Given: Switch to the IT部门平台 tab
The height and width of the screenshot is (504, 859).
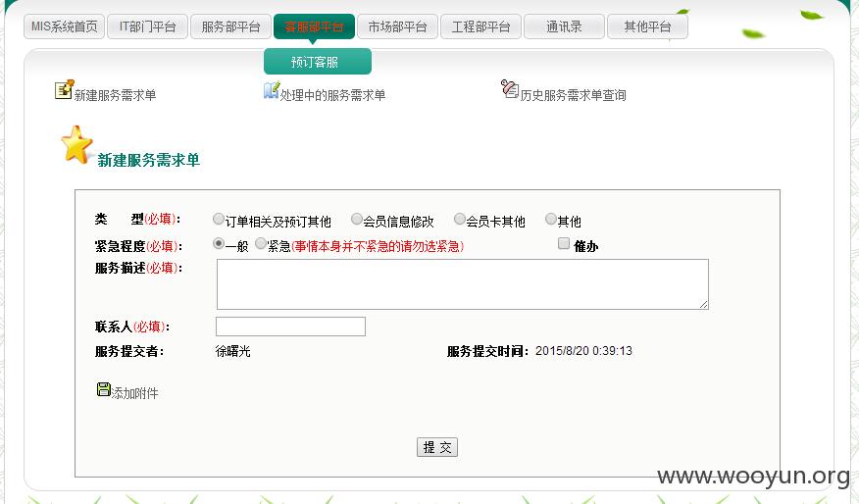Looking at the screenshot, I should 147,26.
